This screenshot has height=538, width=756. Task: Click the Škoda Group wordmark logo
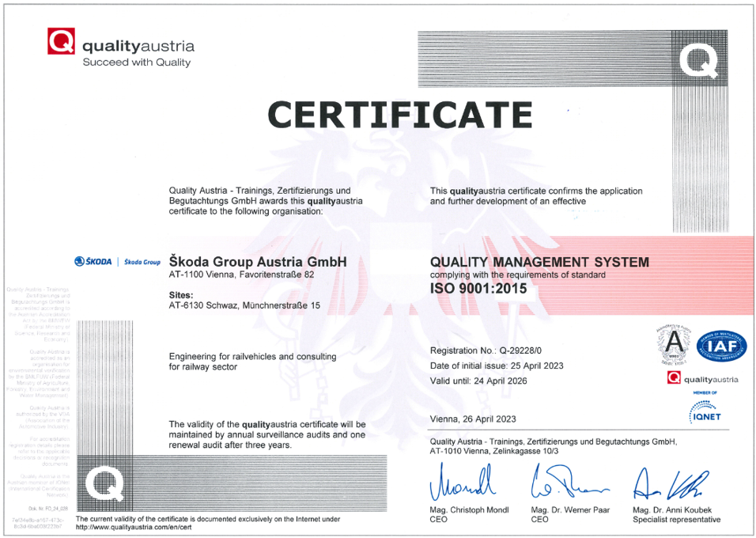pos(142,262)
